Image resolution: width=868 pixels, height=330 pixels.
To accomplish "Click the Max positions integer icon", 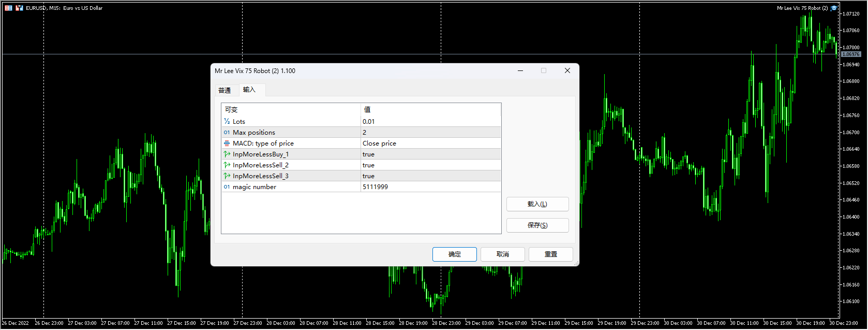I will click(227, 133).
